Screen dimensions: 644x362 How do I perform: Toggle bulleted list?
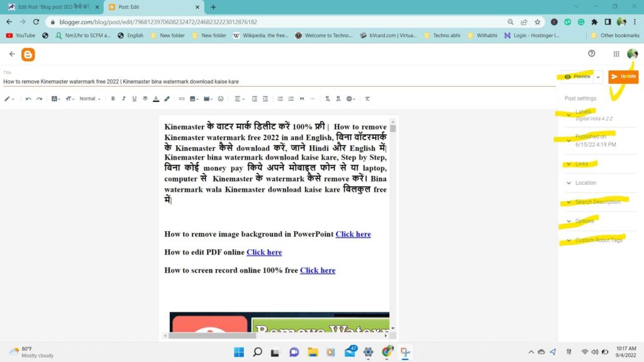click(x=280, y=99)
